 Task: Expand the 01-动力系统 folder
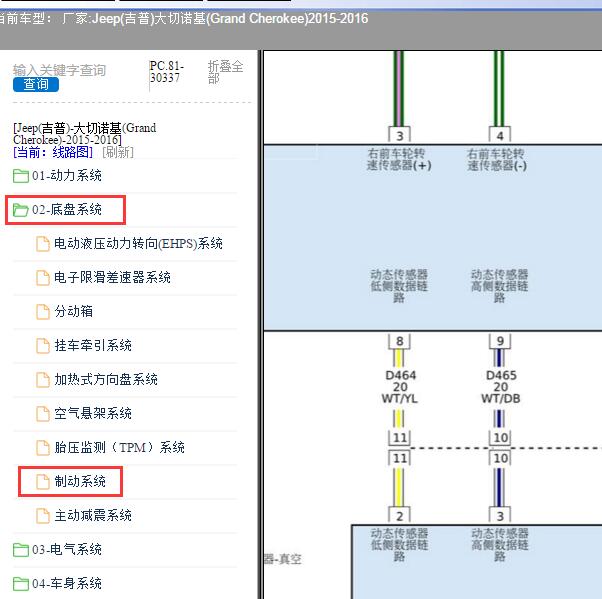pyautogui.click(x=67, y=176)
